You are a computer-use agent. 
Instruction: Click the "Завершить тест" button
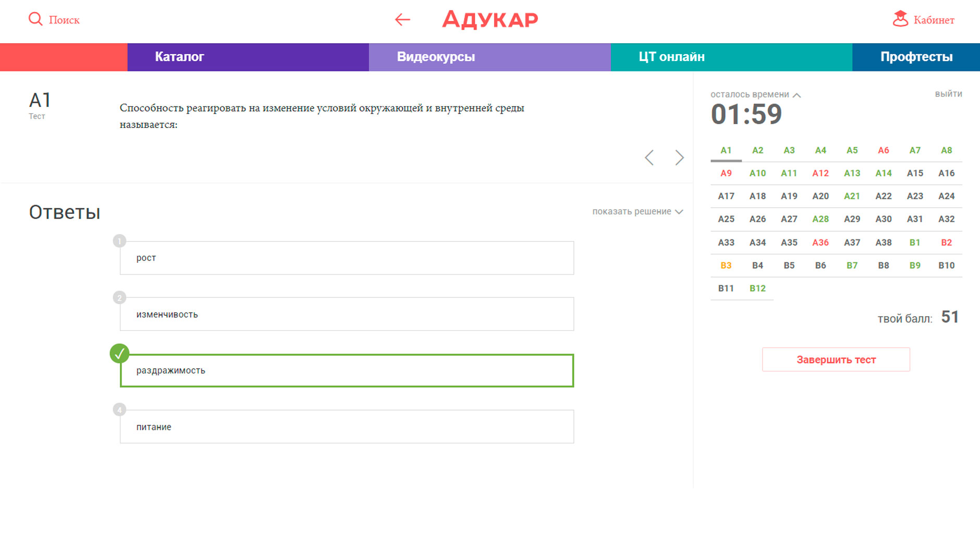tap(836, 359)
